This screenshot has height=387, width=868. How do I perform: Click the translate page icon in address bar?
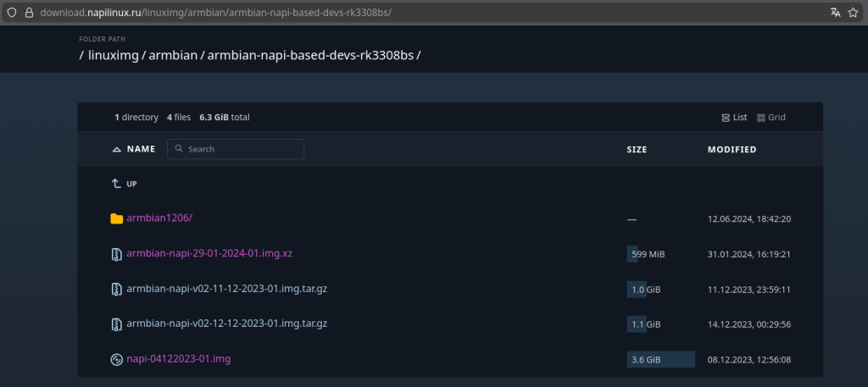[836, 13]
